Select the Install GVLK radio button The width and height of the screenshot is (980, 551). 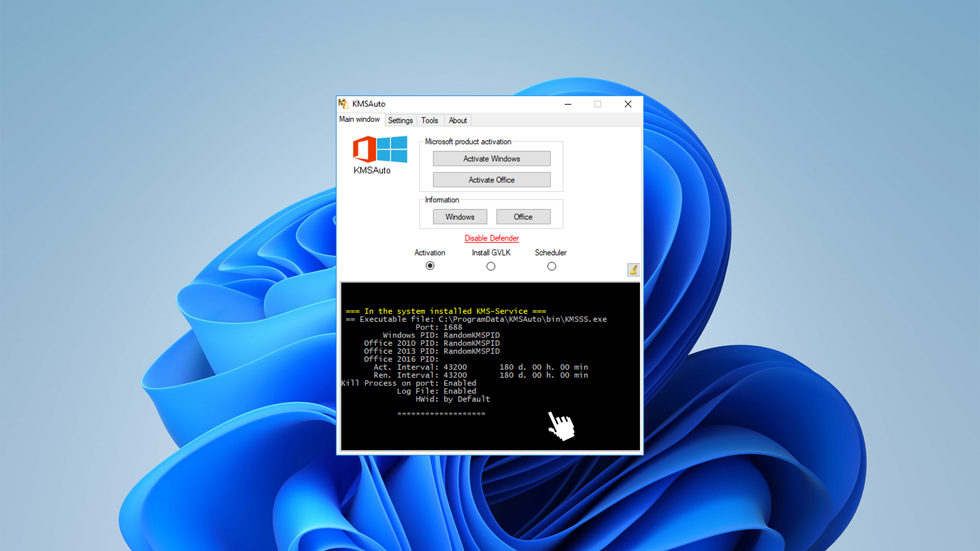click(x=491, y=266)
